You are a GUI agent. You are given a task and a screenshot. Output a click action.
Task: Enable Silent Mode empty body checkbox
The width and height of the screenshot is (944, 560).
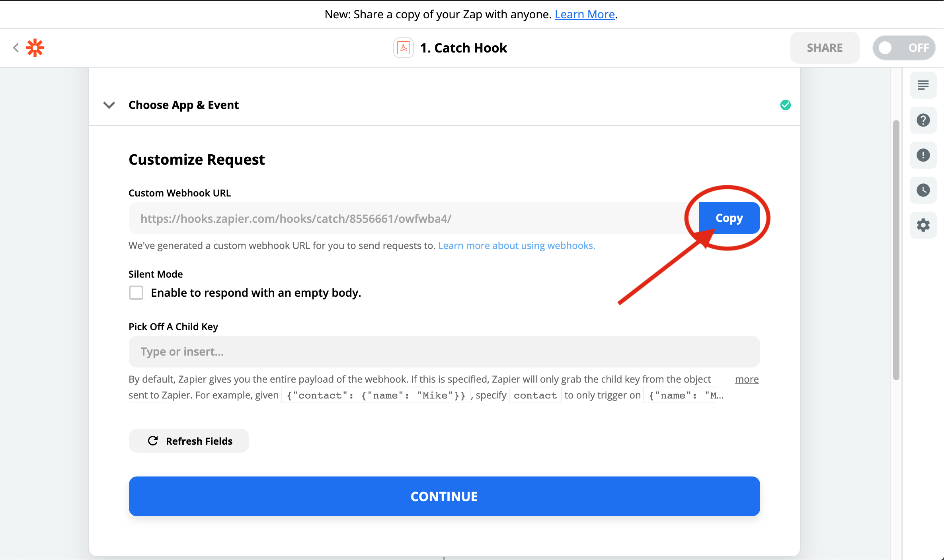pos(136,292)
